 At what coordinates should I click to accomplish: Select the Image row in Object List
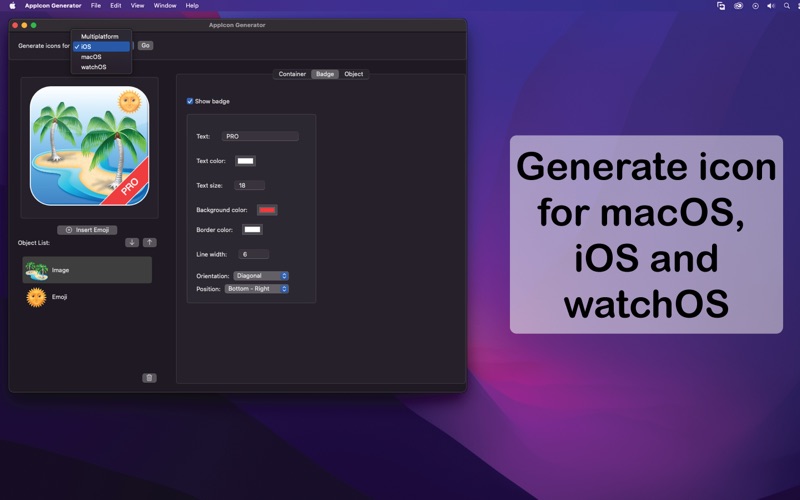(x=87, y=270)
